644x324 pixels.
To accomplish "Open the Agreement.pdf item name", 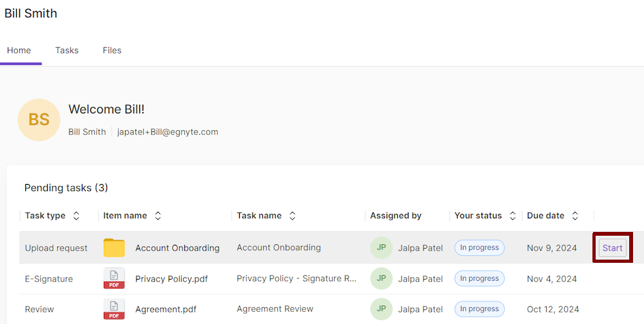I will [166, 309].
